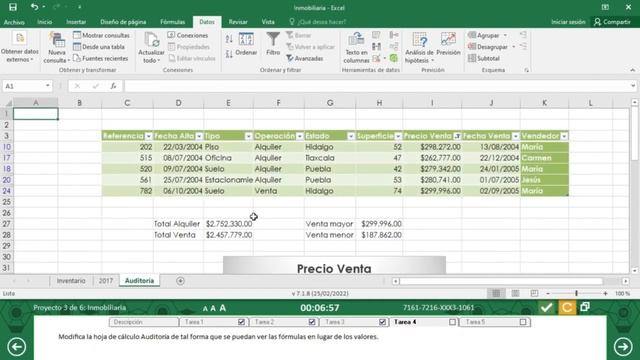
Task: Click the Insert Function fx icon
Action: pyautogui.click(x=113, y=86)
